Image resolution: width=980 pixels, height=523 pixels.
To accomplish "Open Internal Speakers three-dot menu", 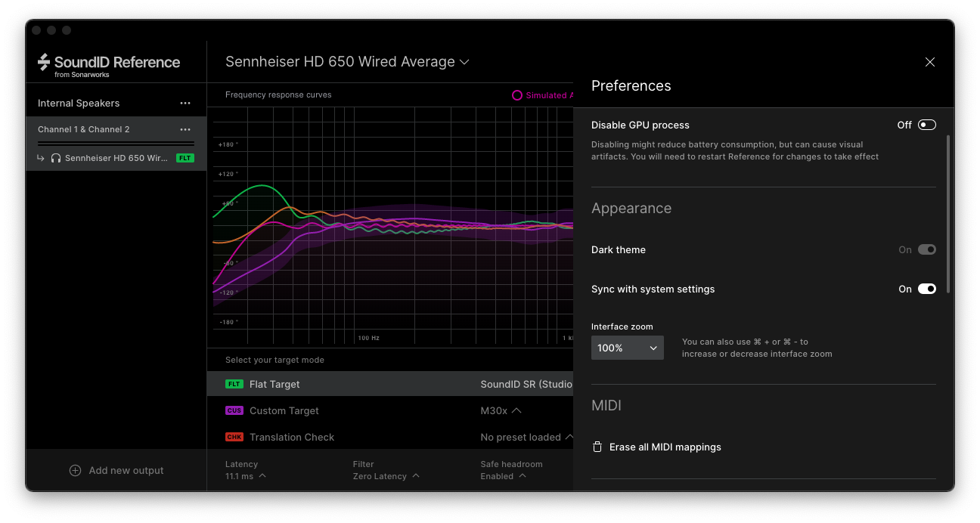I will 185,104.
